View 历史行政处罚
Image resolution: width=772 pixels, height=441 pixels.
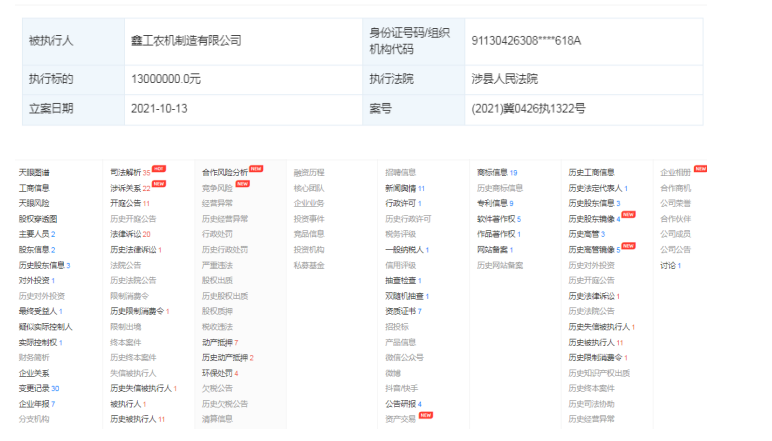click(225, 250)
